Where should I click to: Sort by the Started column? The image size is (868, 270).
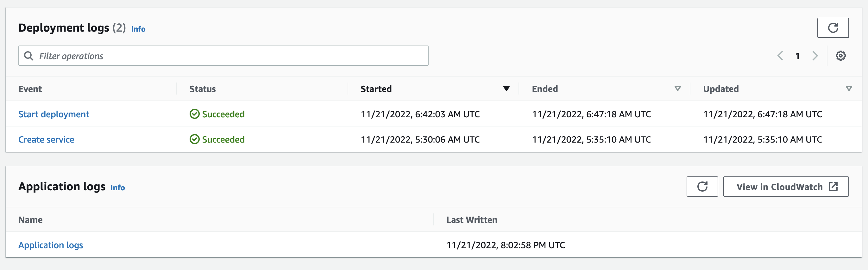pos(506,89)
